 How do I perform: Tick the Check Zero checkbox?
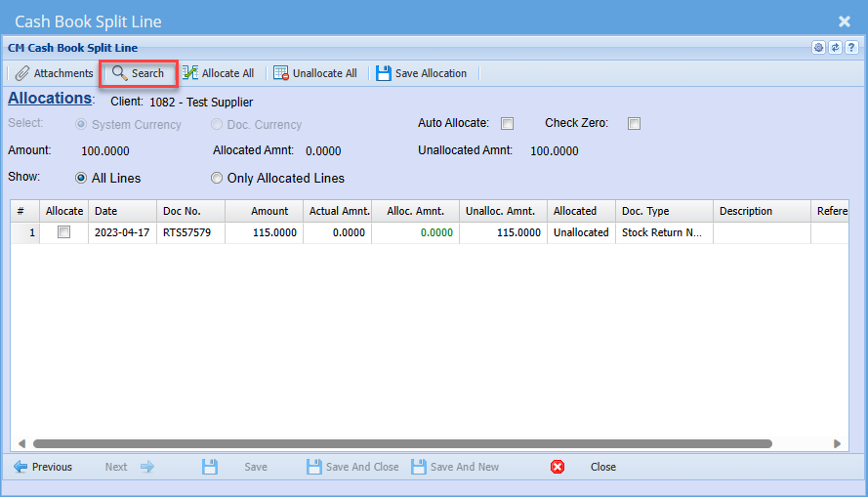point(634,124)
